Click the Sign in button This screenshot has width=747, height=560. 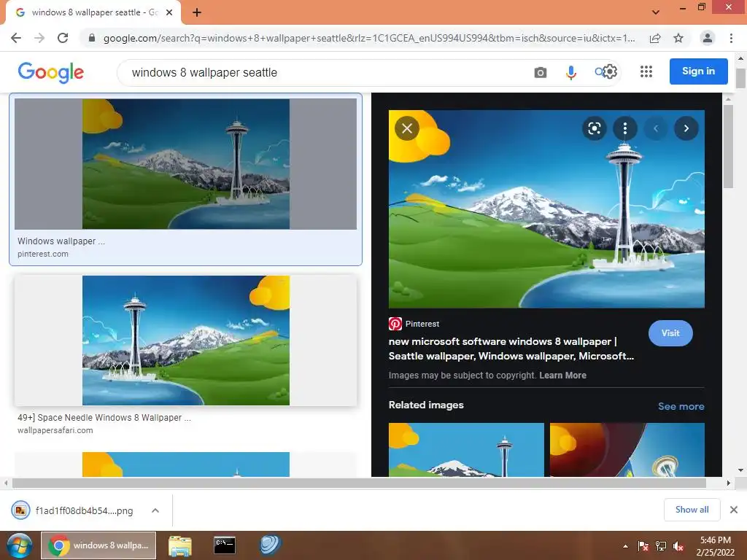click(x=698, y=71)
